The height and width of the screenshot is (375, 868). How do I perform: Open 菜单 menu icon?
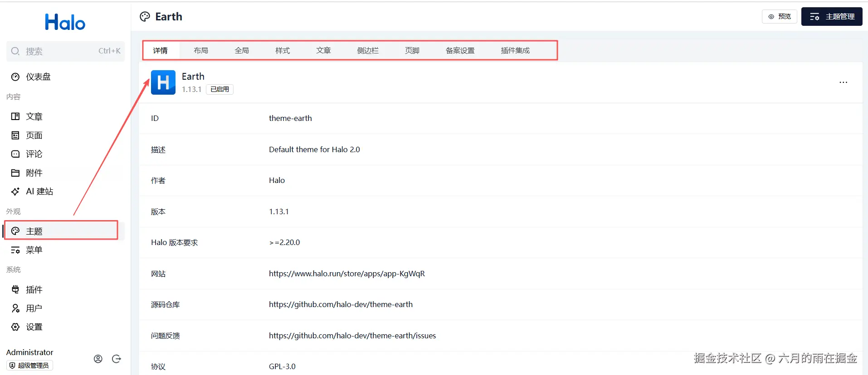(15, 250)
